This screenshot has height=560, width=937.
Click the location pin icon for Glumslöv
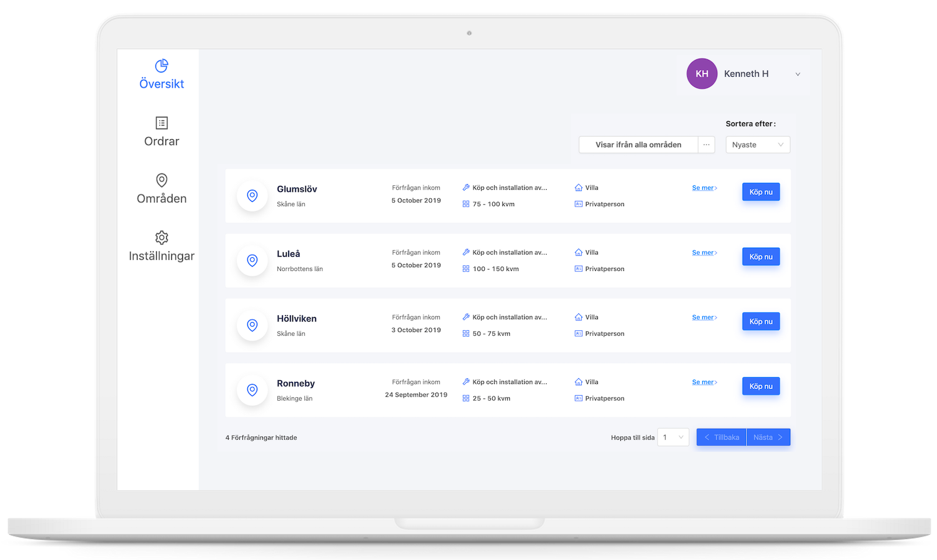click(252, 196)
